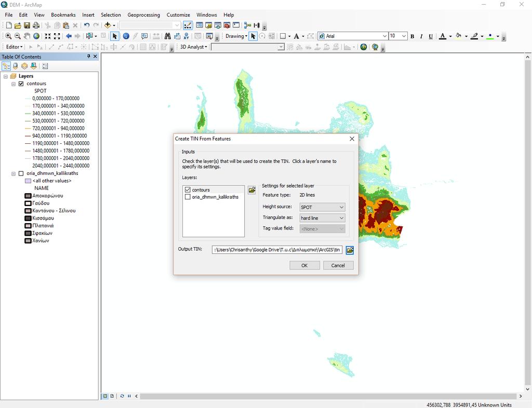532x408 pixels.
Task: Create a new map document
Action: (x=9, y=25)
